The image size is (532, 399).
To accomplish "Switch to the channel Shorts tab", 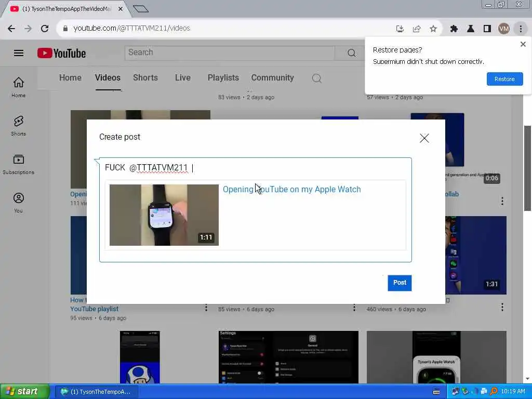I will pos(145,78).
